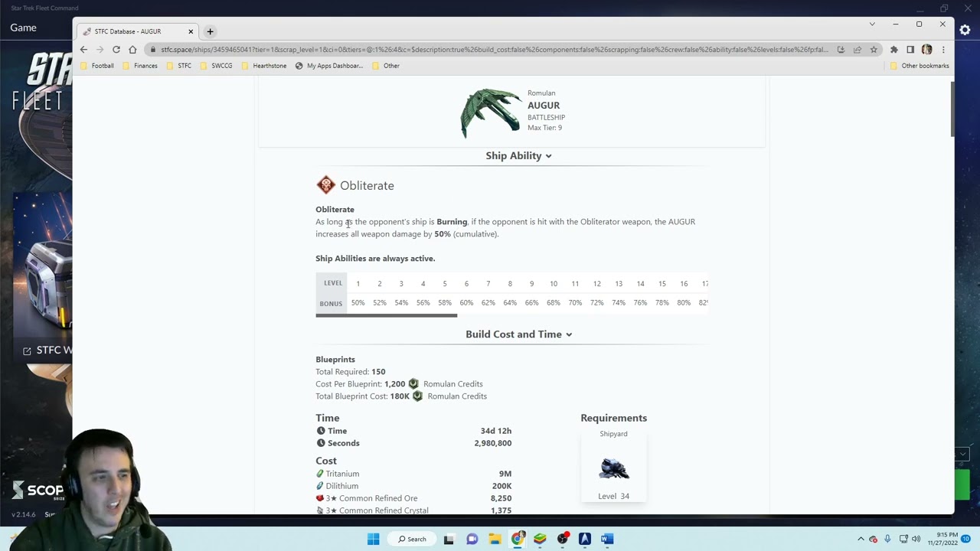This screenshot has height=551, width=980.
Task: Click the Shipyard requirement image
Action: [613, 468]
